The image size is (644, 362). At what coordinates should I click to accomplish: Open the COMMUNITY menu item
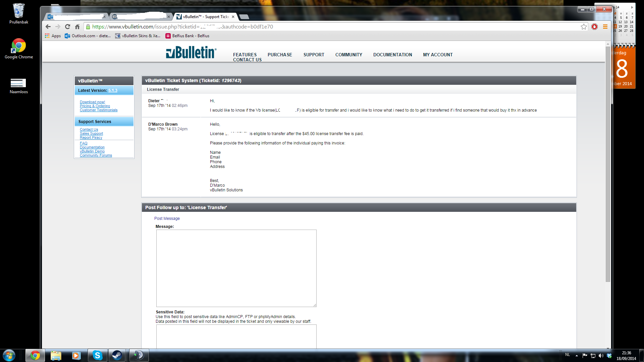349,55
